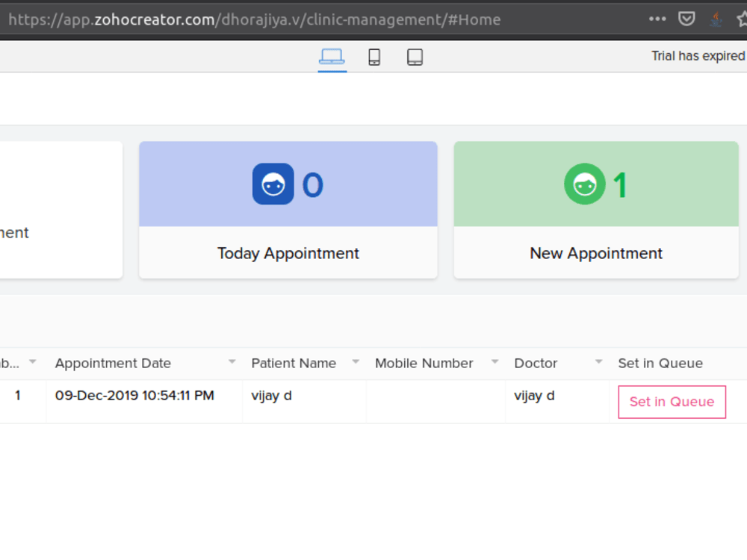This screenshot has height=560, width=747.
Task: Select patient name cell vijay d
Action: (304, 402)
